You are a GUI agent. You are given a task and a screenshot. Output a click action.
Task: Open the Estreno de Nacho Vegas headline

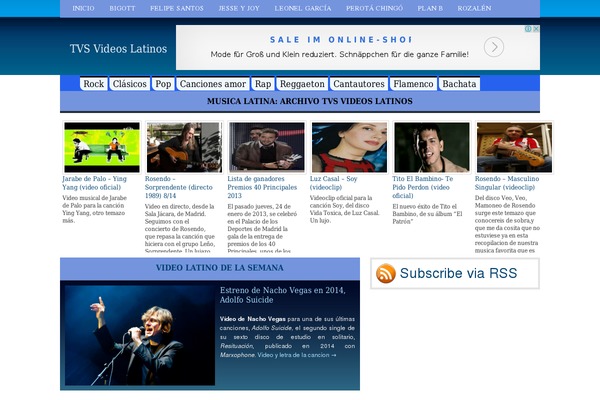click(x=283, y=295)
